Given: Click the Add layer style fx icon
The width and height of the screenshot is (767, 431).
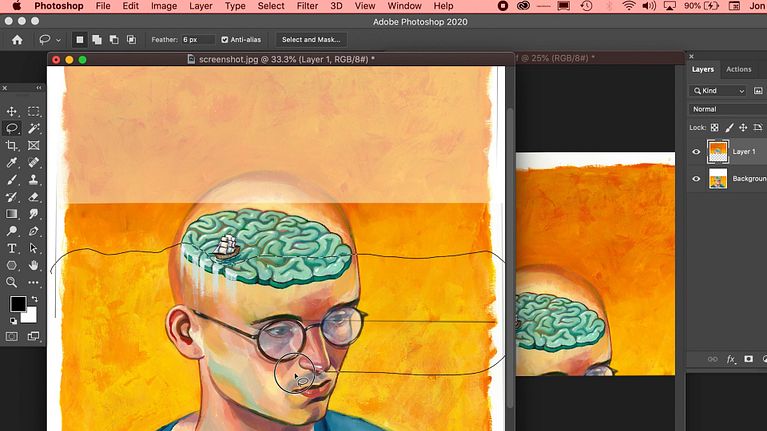Looking at the screenshot, I should pyautogui.click(x=731, y=358).
